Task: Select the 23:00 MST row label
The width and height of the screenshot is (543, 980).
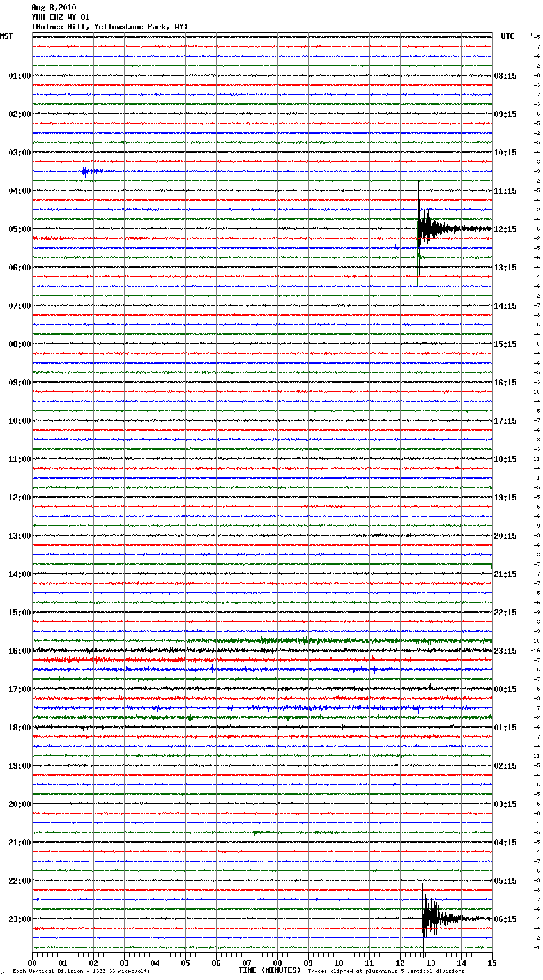Action: [20, 919]
